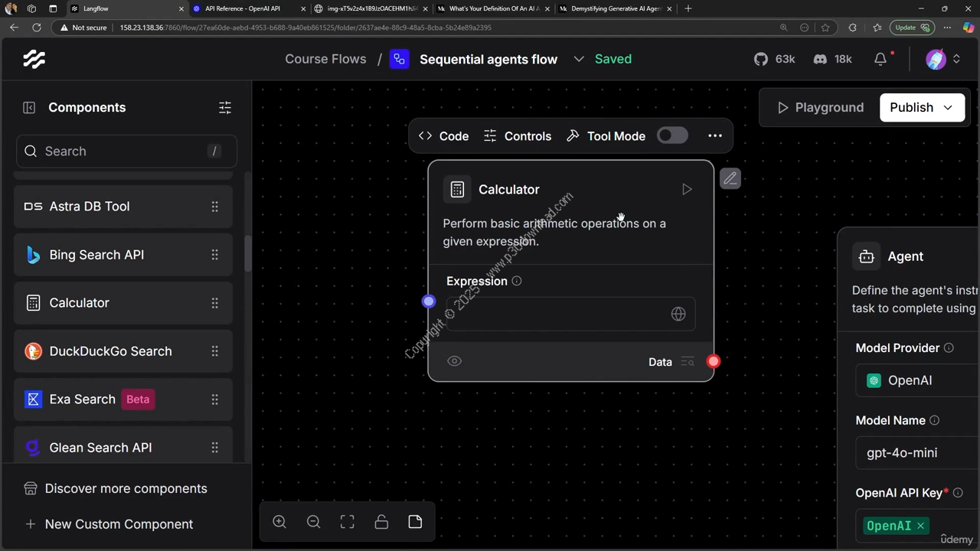The image size is (980, 551).
Task: Collapse the Components sidebar panel icon
Action: [29, 108]
